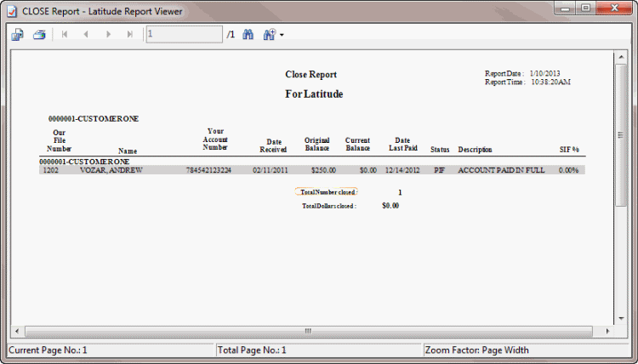638x364 pixels.
Task: Jump to the last page arrow
Action: click(x=129, y=35)
